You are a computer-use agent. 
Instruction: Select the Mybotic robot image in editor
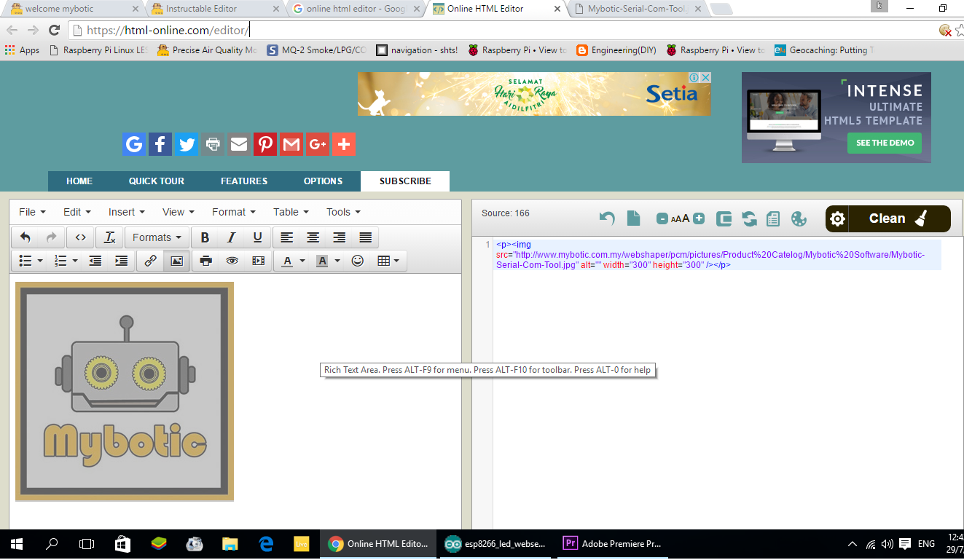click(125, 392)
